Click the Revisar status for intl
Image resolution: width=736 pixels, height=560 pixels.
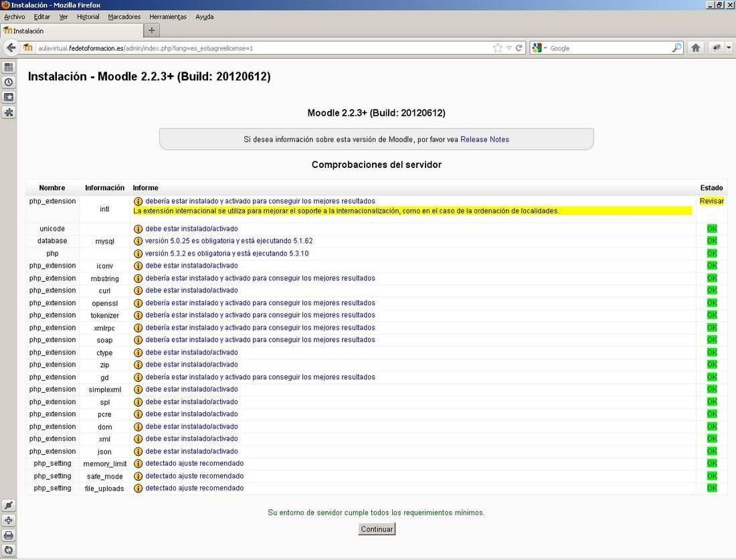712,201
